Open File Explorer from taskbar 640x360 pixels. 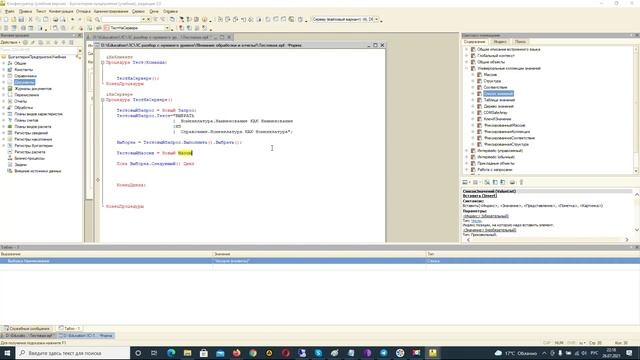(187, 353)
